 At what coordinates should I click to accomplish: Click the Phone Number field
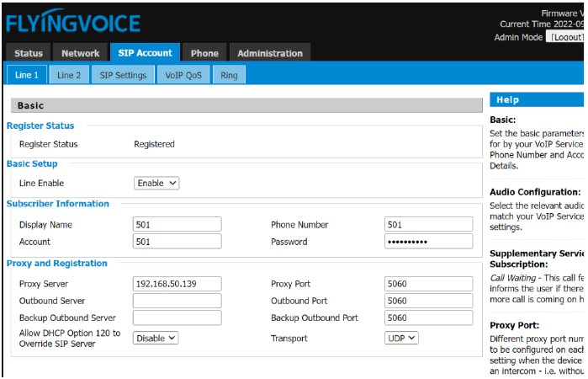pos(429,224)
